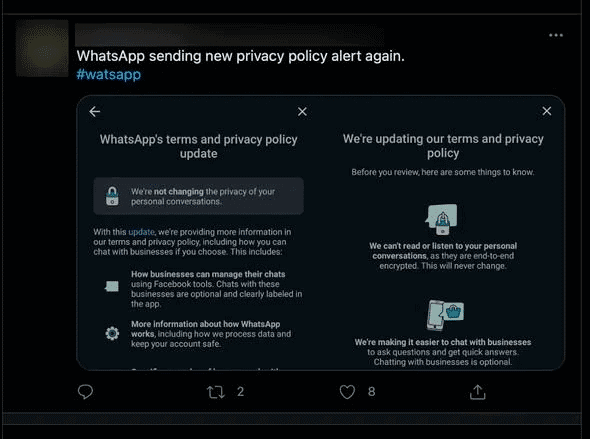Click the share upload icon
This screenshot has width=590, height=439.
click(x=477, y=392)
